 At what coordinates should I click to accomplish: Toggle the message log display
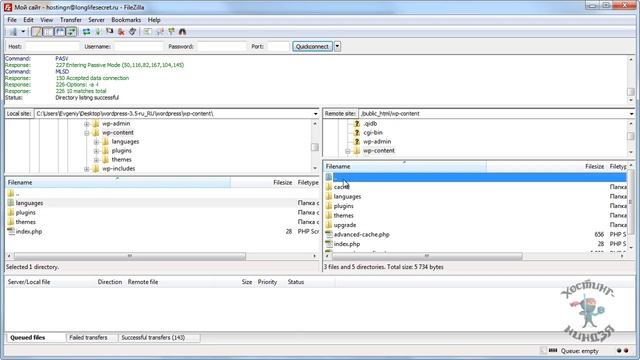(37, 31)
